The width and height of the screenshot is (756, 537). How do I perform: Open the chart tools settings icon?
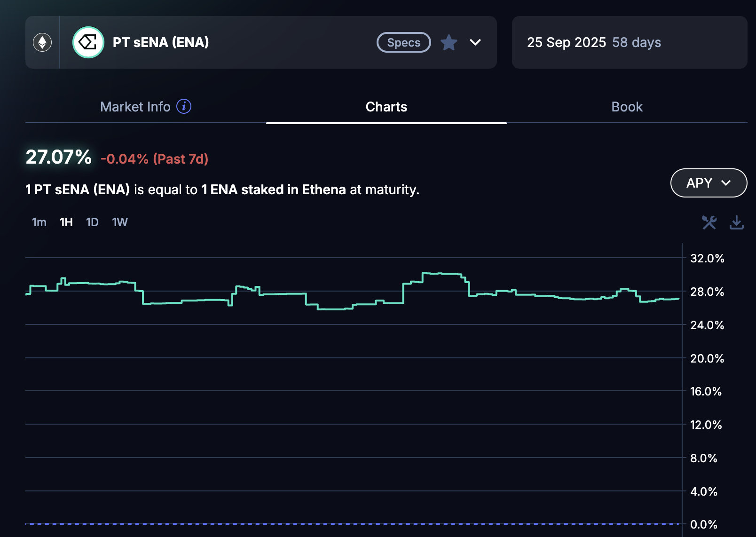click(x=709, y=222)
